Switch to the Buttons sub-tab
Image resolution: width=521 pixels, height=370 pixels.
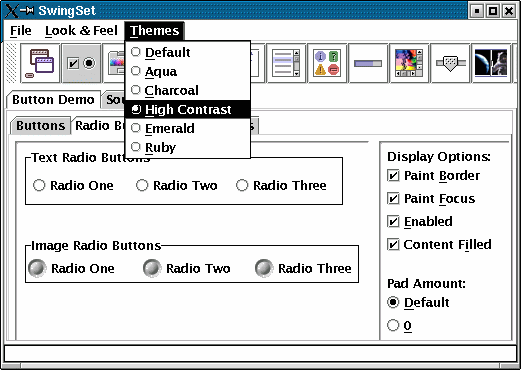[41, 126]
